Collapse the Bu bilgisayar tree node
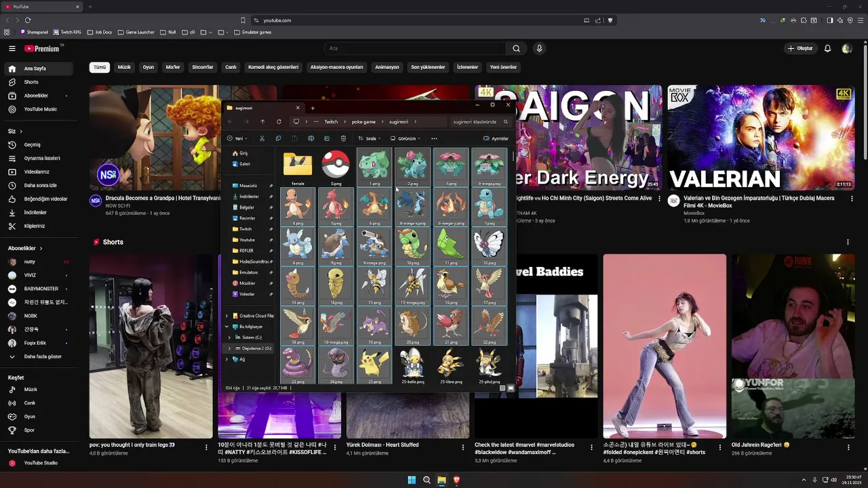 [x=227, y=327]
